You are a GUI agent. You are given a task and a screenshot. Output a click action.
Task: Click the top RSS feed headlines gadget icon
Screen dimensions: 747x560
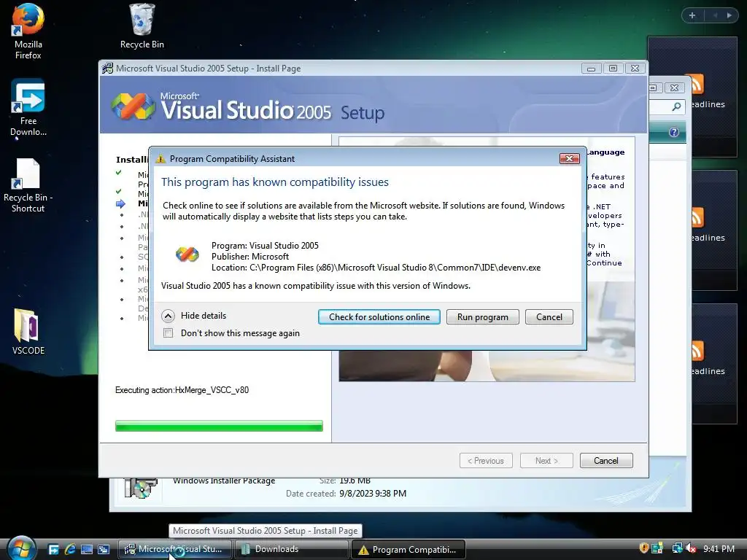pos(697,85)
